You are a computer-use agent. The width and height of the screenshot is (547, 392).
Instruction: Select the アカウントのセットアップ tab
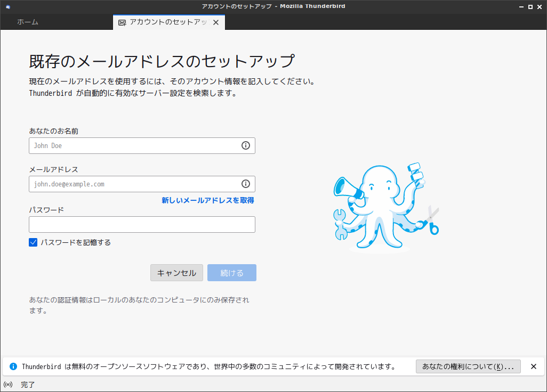click(169, 22)
